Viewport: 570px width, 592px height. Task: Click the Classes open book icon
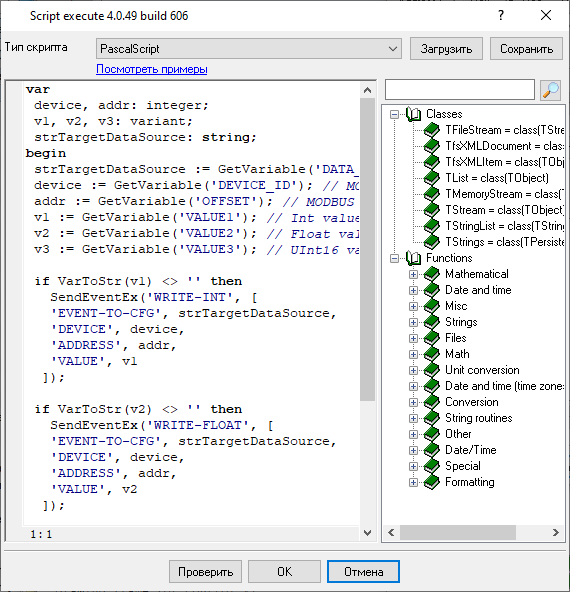[x=413, y=114]
